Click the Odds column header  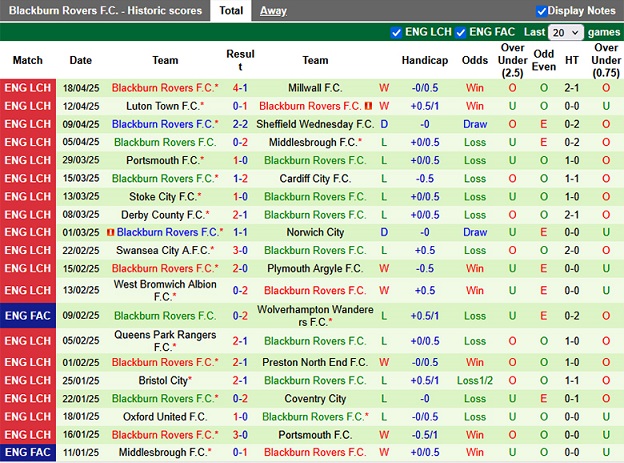coord(475,60)
